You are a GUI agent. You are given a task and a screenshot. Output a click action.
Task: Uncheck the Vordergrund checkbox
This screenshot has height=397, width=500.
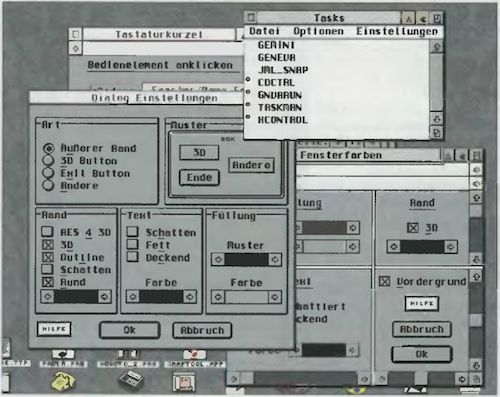coord(384,281)
